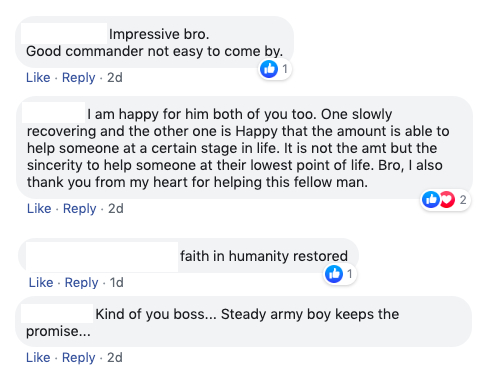Click thumbs-up icon on 'faith in humanity restored'

tap(334, 274)
